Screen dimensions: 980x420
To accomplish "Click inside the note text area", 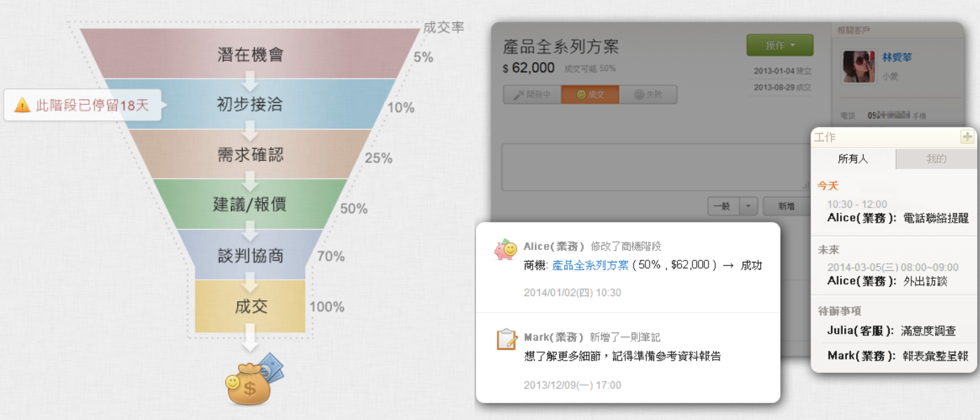I will [657, 167].
